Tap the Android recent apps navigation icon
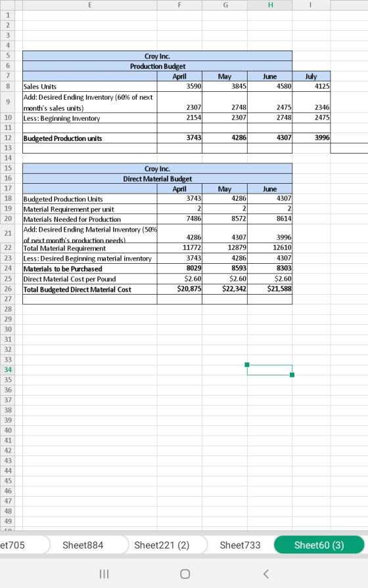This screenshot has height=588, width=368. coord(104,574)
